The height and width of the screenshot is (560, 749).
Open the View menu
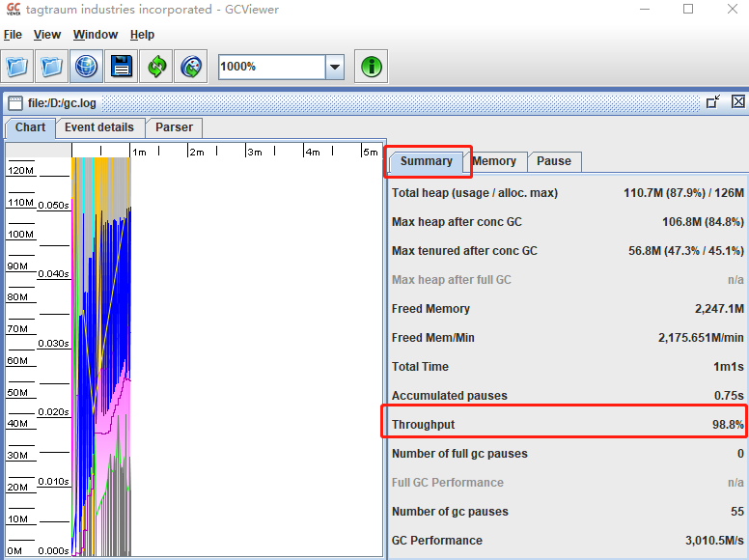[x=46, y=35]
